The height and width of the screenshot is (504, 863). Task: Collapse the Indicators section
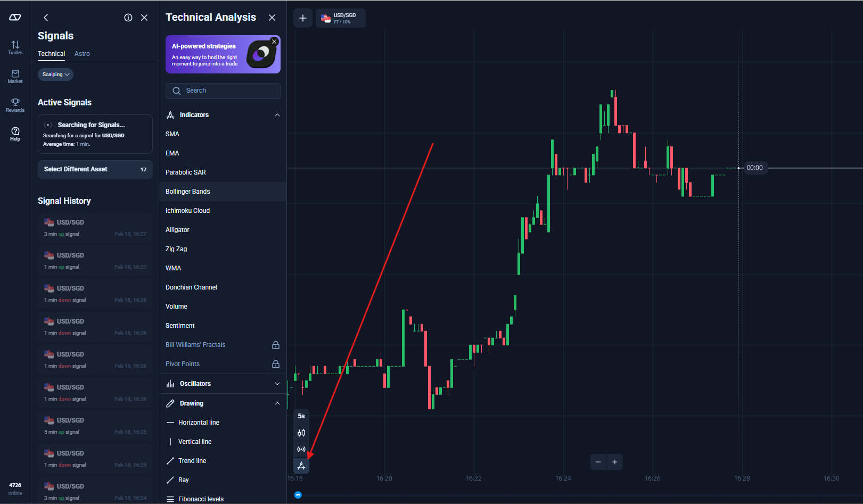tap(223, 115)
